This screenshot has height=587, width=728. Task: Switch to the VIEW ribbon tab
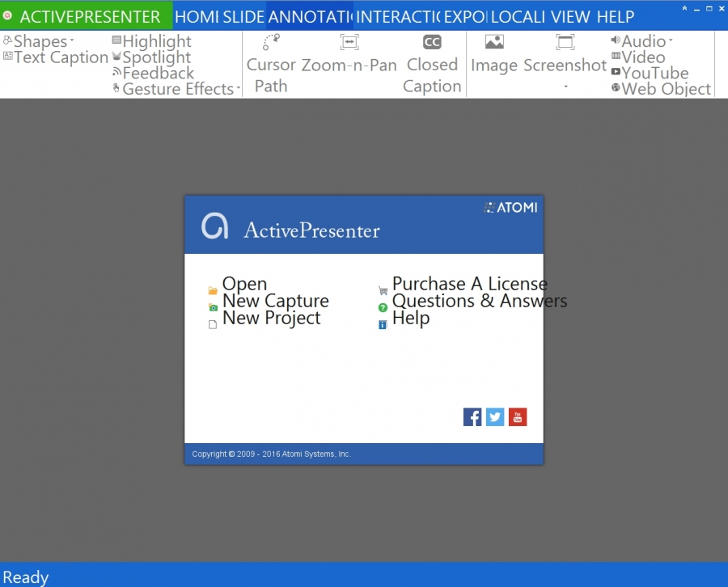pos(570,17)
